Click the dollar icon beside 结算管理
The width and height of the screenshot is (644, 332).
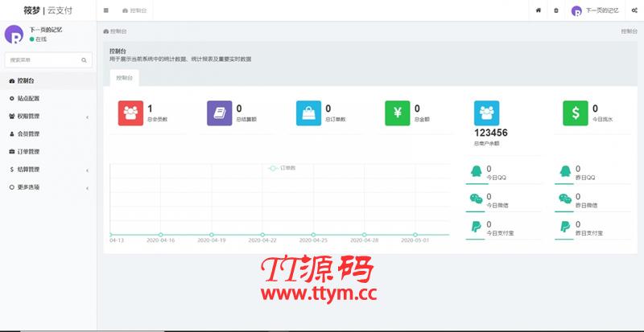point(11,169)
